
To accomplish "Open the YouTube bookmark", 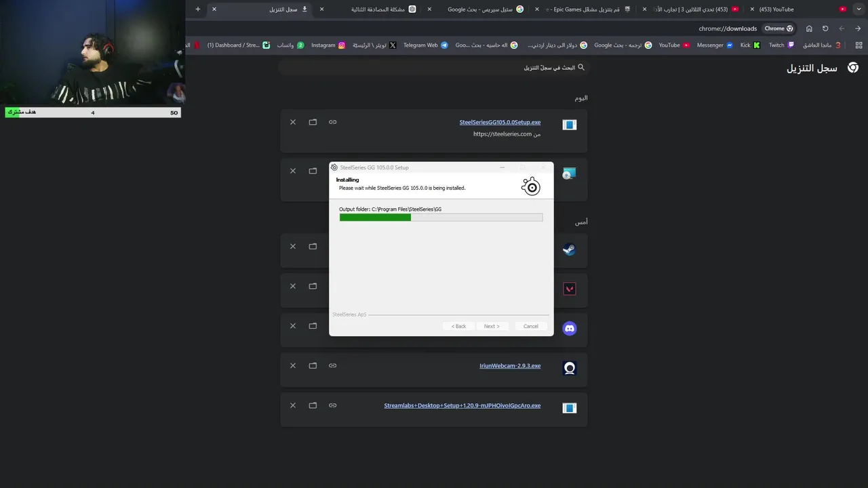I will tap(674, 45).
